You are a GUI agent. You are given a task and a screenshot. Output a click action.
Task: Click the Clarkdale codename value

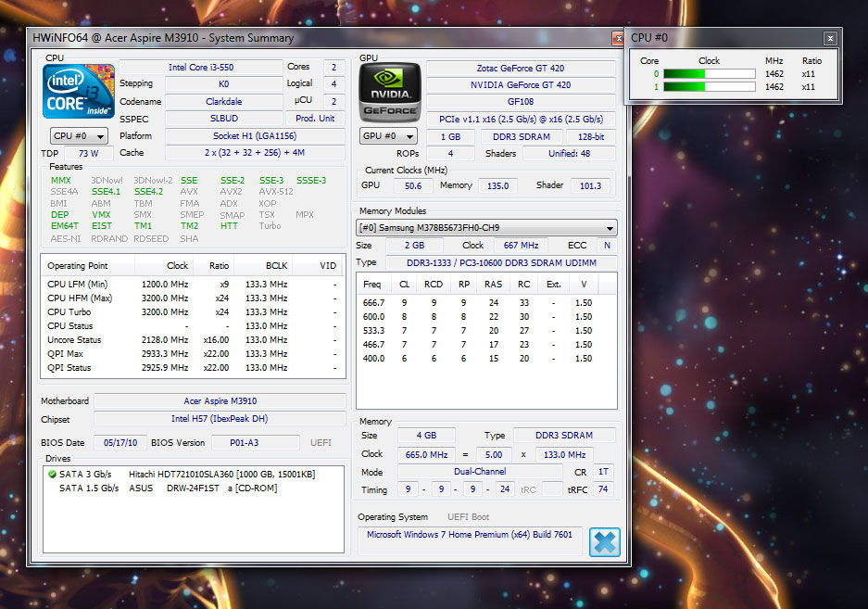[223, 101]
